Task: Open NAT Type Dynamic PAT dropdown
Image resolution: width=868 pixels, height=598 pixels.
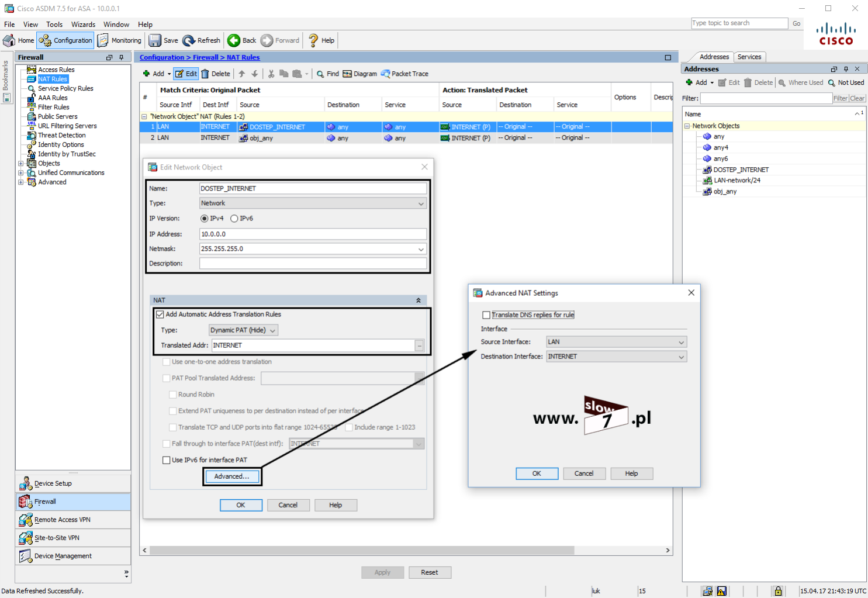Action: click(x=243, y=330)
